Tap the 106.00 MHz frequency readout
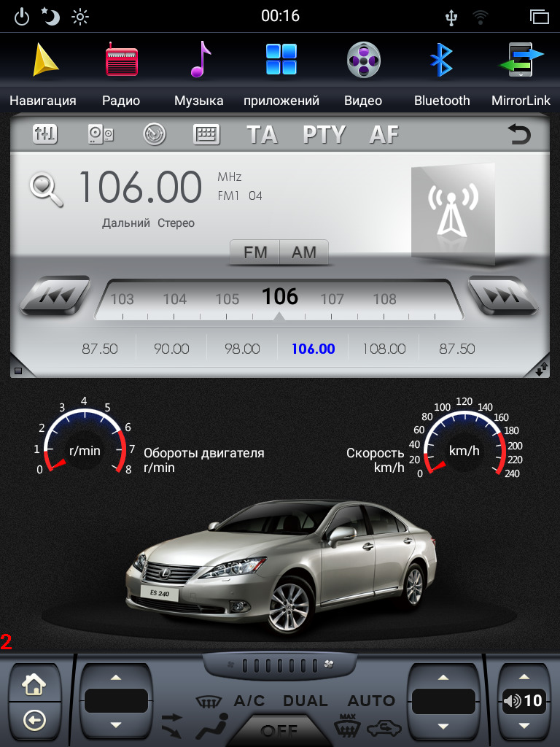Image resolution: width=560 pixels, height=747 pixels. point(141,187)
